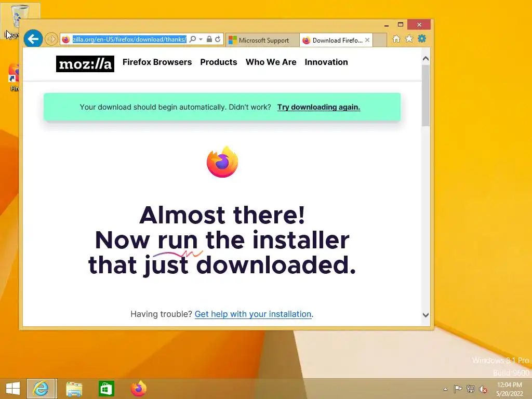
Task: Open the Innovation menu
Action: 326,62
